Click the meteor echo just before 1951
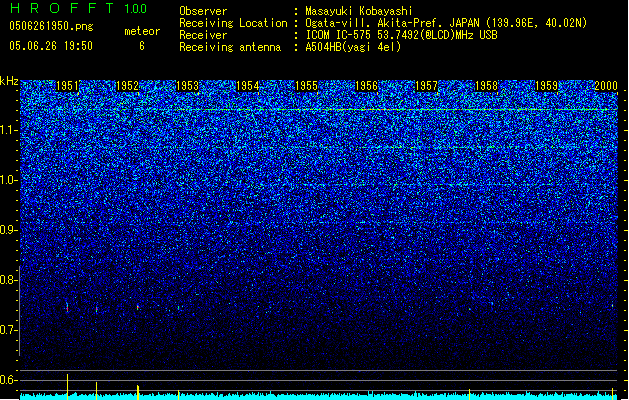 click(x=67, y=307)
